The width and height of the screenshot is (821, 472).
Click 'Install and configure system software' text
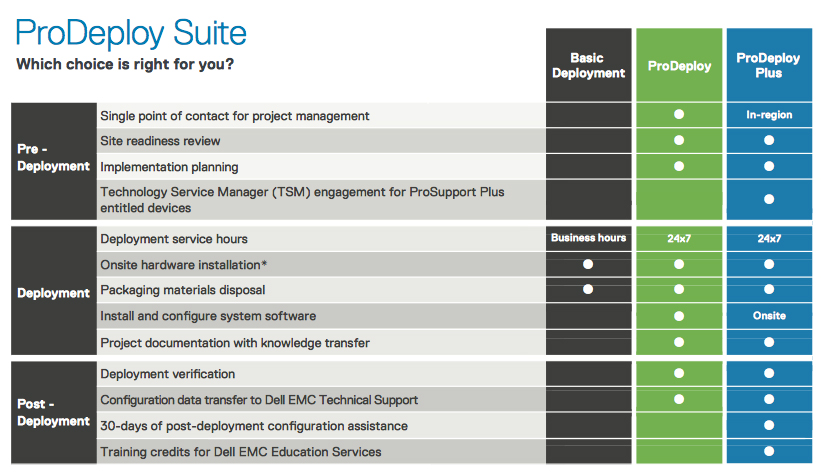(208, 316)
